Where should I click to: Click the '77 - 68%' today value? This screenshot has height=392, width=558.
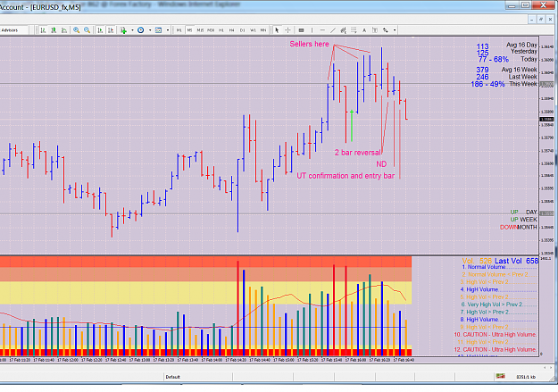[493, 59]
